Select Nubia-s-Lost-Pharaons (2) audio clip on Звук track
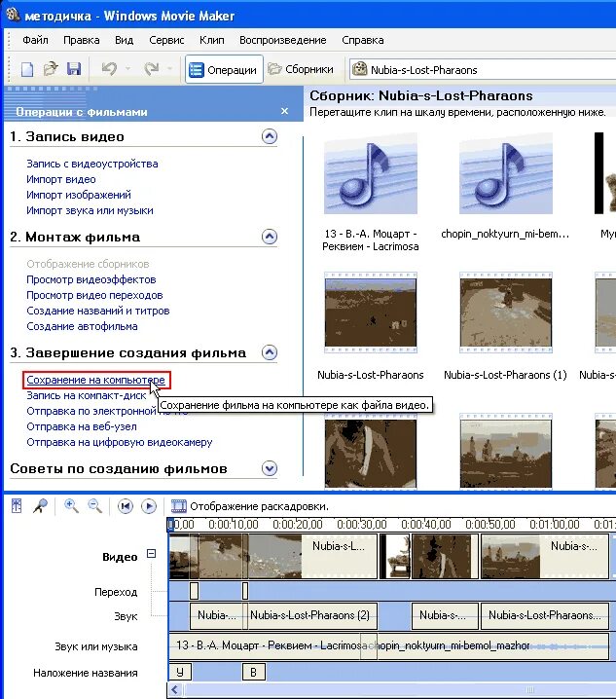 (x=312, y=615)
